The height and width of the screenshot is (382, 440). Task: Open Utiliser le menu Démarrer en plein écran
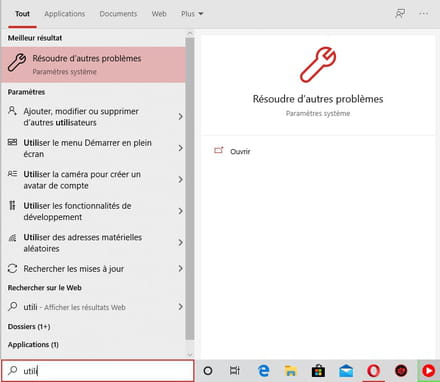(x=93, y=148)
